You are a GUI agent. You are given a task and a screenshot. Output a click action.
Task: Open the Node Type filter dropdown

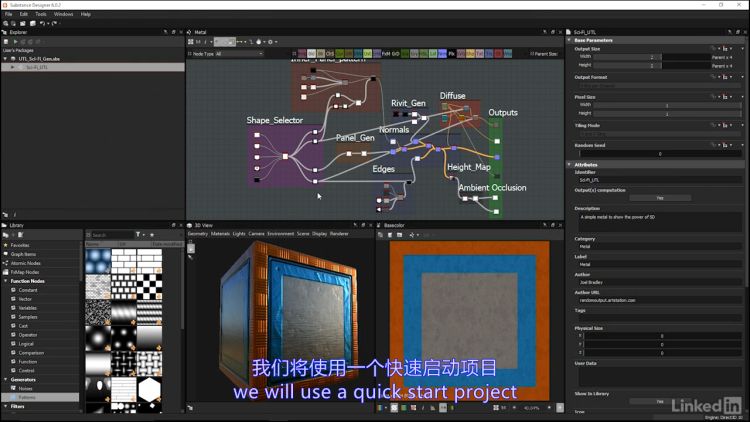239,54
